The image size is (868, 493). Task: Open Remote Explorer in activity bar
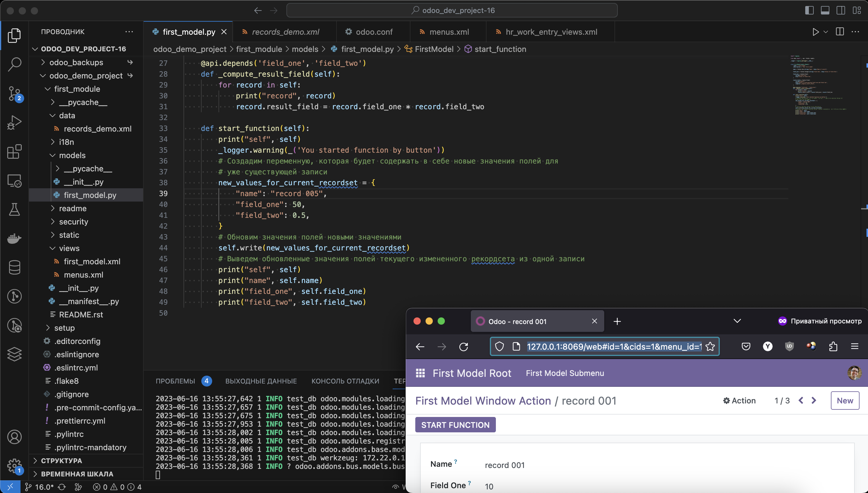pos(14,181)
